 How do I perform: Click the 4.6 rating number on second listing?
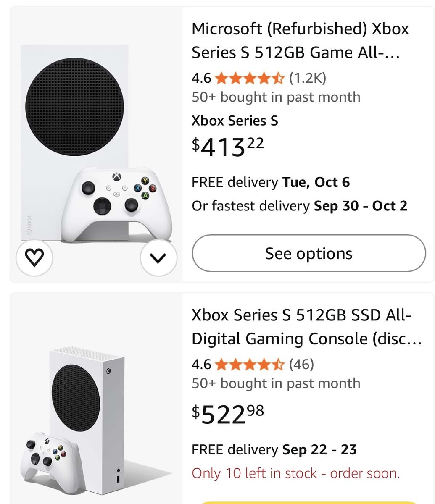click(x=201, y=364)
